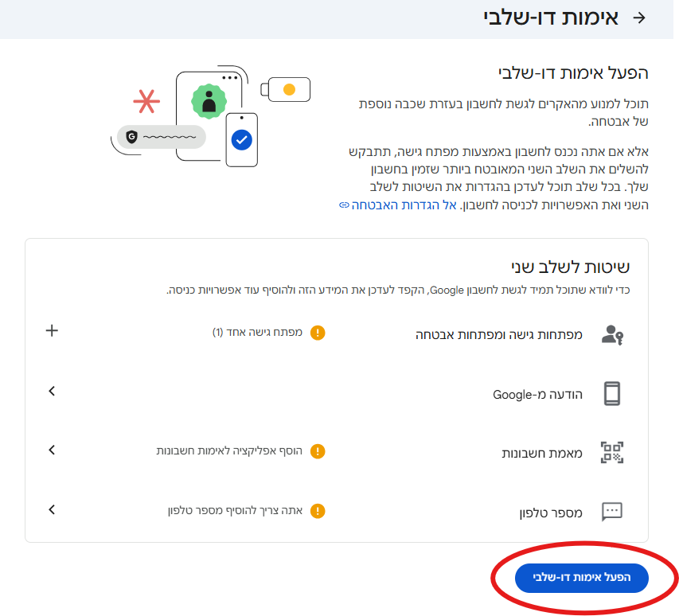The width and height of the screenshot is (679, 616).
Task: Click the מפתח גישה אחד (1) status text
Action: [x=257, y=332]
